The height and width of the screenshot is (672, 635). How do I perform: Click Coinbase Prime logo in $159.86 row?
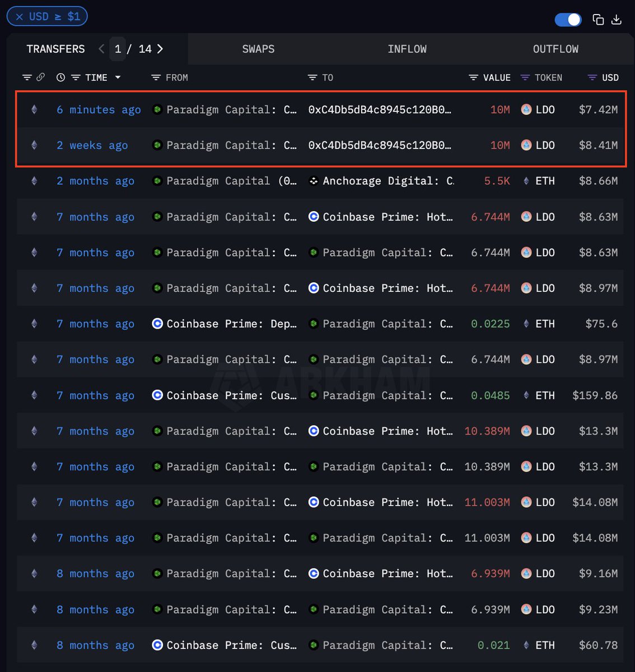click(x=157, y=395)
